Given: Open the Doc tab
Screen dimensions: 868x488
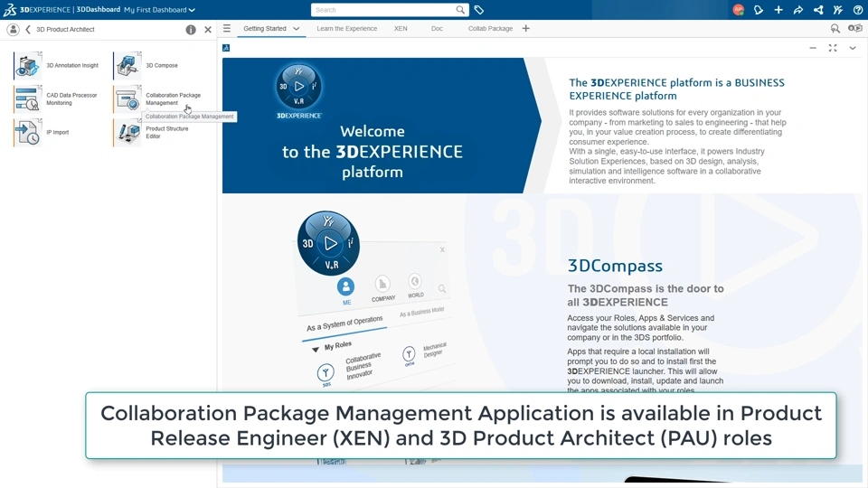Looking at the screenshot, I should click(x=437, y=29).
